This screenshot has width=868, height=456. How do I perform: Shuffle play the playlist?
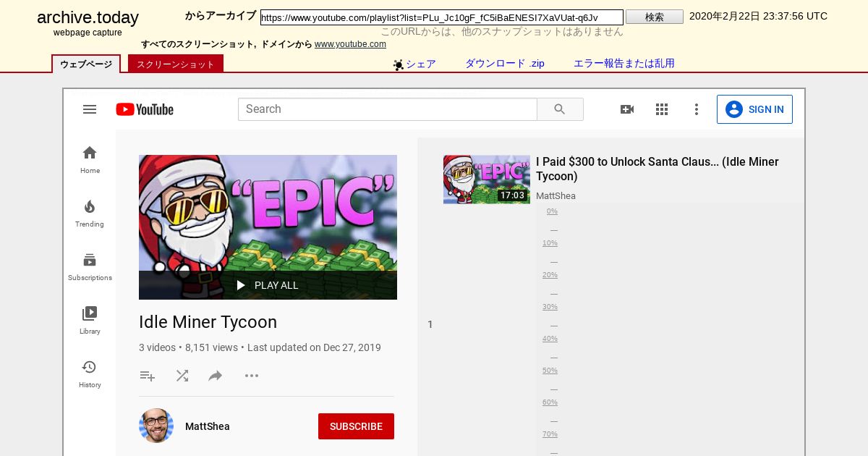point(182,376)
